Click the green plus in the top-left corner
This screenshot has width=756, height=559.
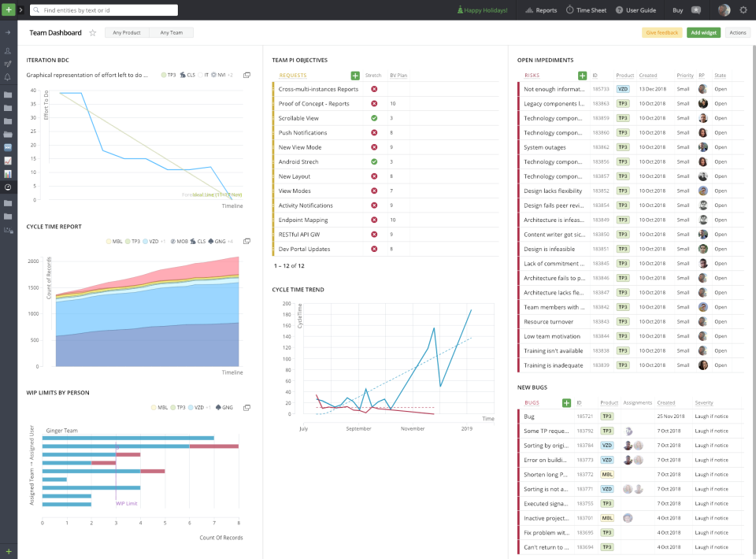[x=7, y=10]
